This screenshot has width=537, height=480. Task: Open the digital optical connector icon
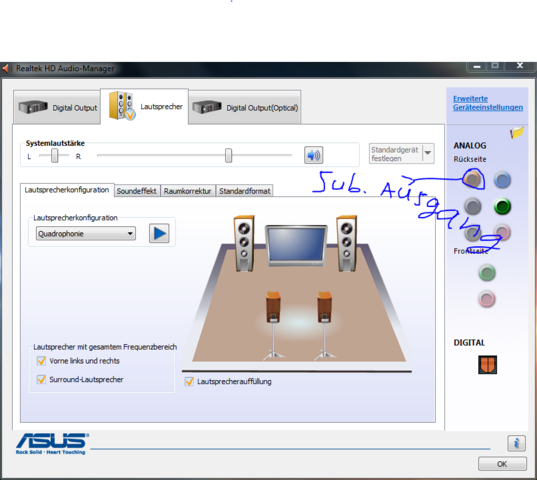487,365
